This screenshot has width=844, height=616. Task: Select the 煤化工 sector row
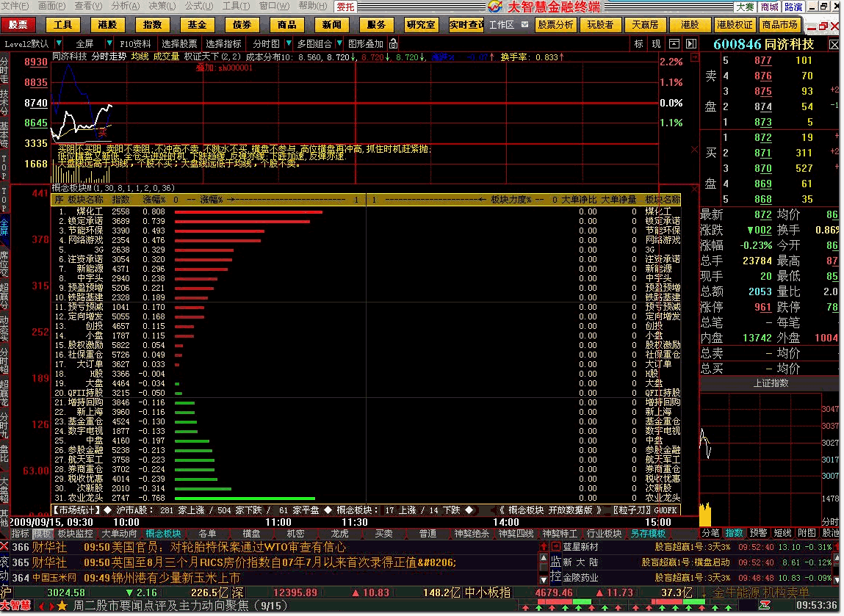coord(366,212)
